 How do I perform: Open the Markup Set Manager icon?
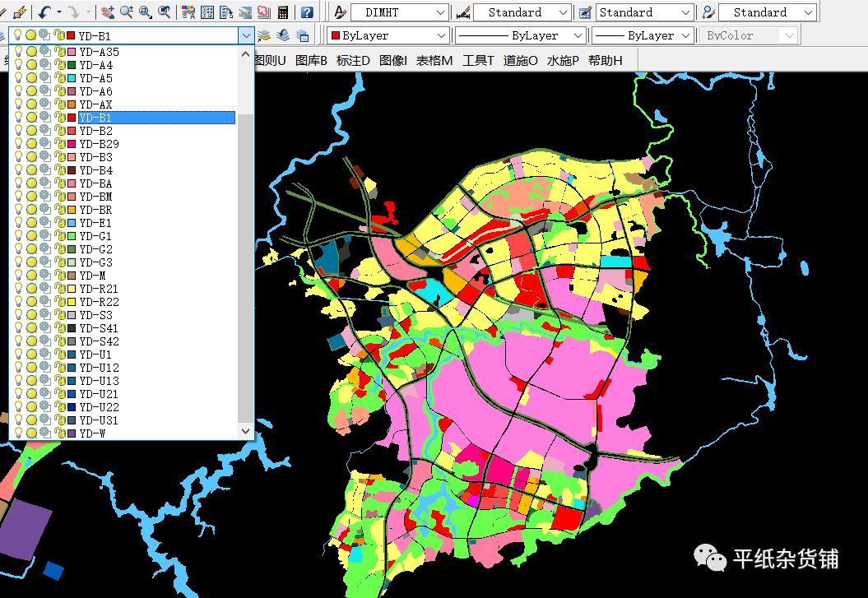pyautogui.click(x=263, y=12)
